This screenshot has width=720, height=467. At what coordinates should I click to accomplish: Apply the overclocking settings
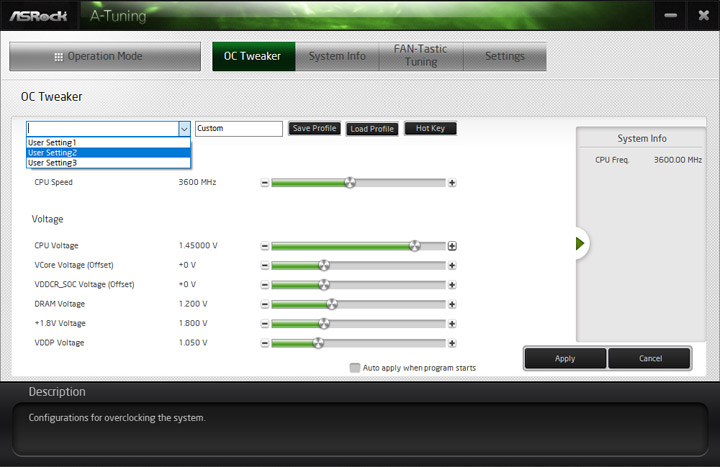pos(565,359)
